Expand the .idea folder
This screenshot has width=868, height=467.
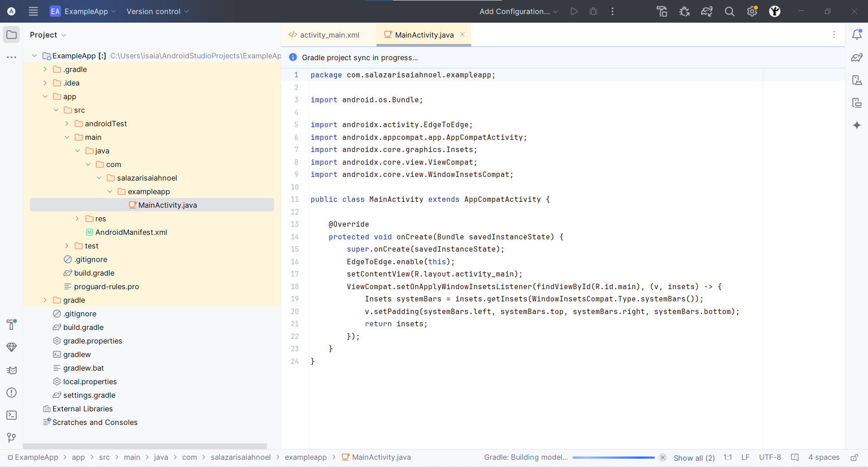(x=45, y=83)
